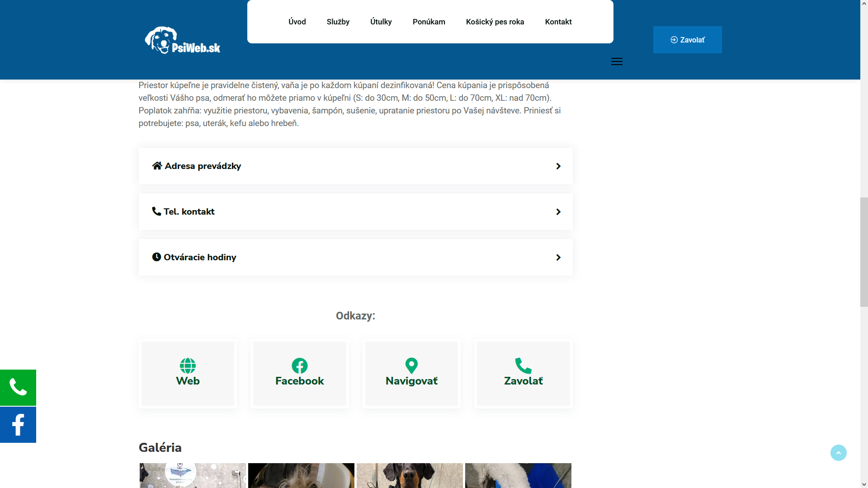The width and height of the screenshot is (868, 488).
Task: Click the phone icon beside Tel. kontakt
Action: [x=156, y=211]
